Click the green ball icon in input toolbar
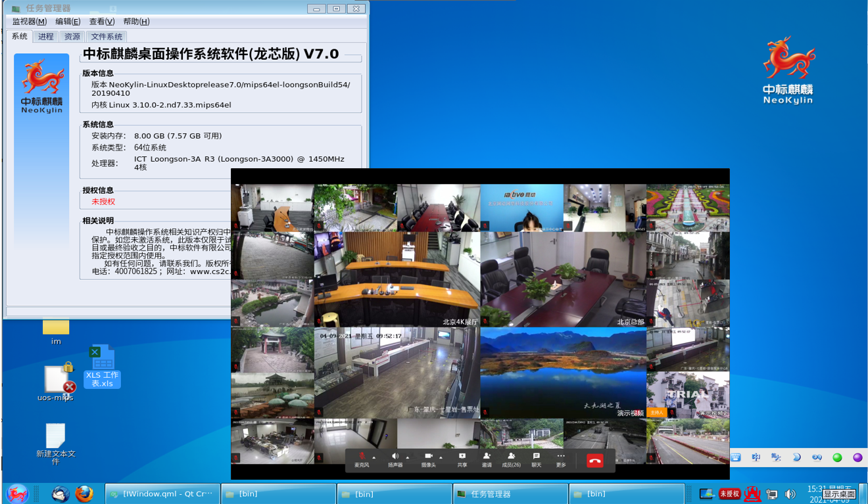 point(837,457)
